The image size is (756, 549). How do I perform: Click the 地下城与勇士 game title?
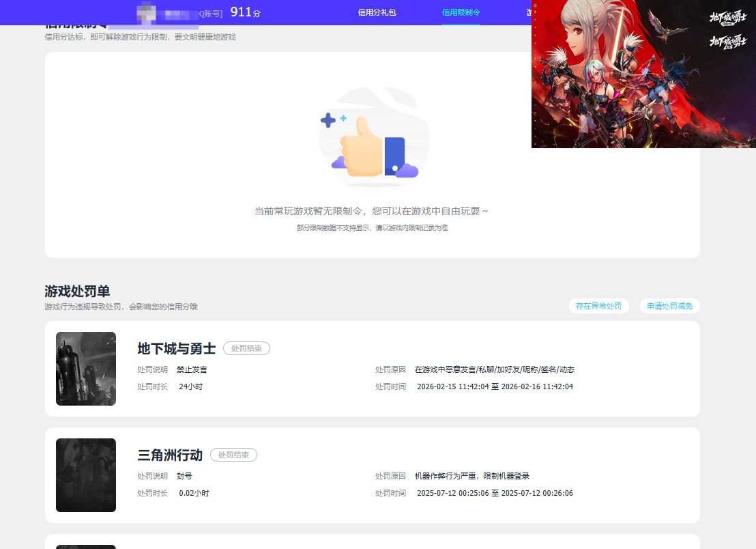(x=177, y=348)
